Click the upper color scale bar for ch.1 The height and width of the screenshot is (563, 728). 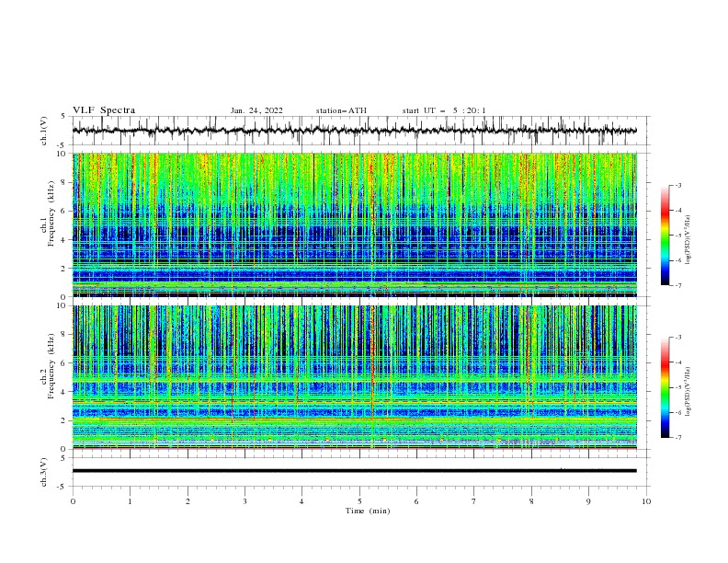(665, 236)
